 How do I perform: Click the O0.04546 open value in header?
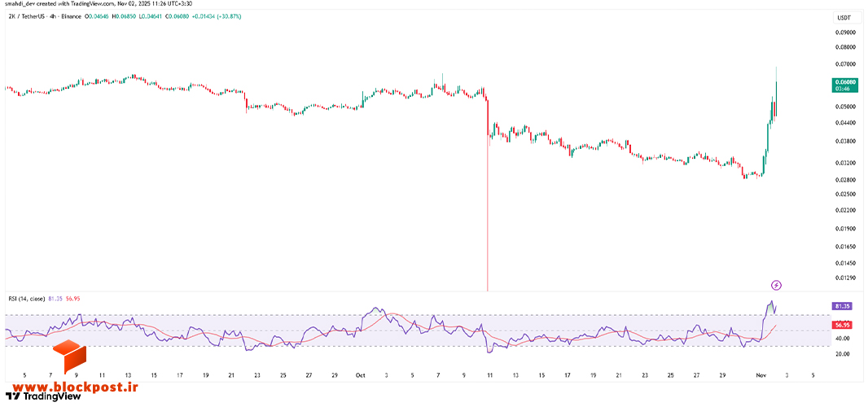[98, 16]
